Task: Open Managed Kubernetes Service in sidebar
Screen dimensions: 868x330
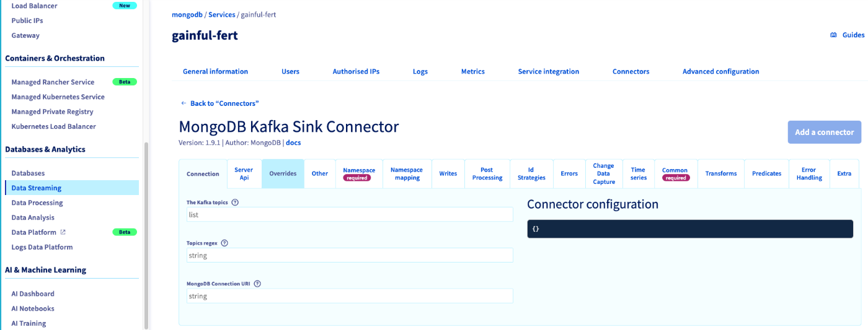Action: pyautogui.click(x=58, y=97)
